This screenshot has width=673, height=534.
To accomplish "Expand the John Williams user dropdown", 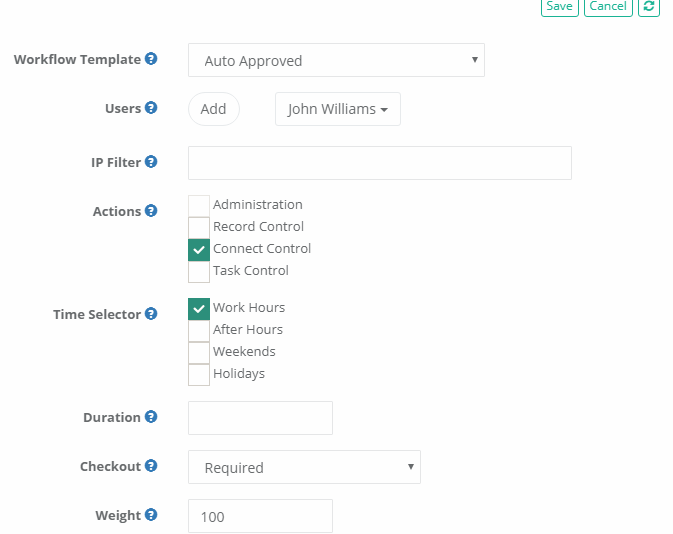I will point(337,110).
